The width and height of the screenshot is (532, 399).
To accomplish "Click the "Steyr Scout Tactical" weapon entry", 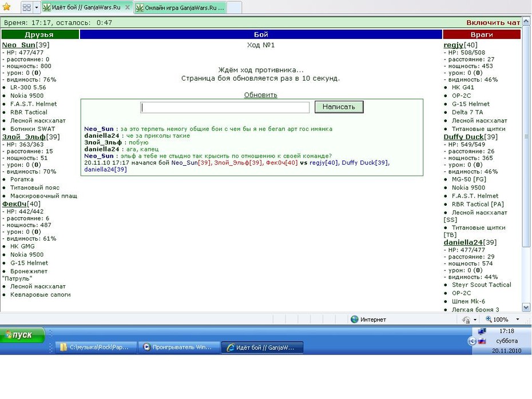I will click(x=482, y=285).
